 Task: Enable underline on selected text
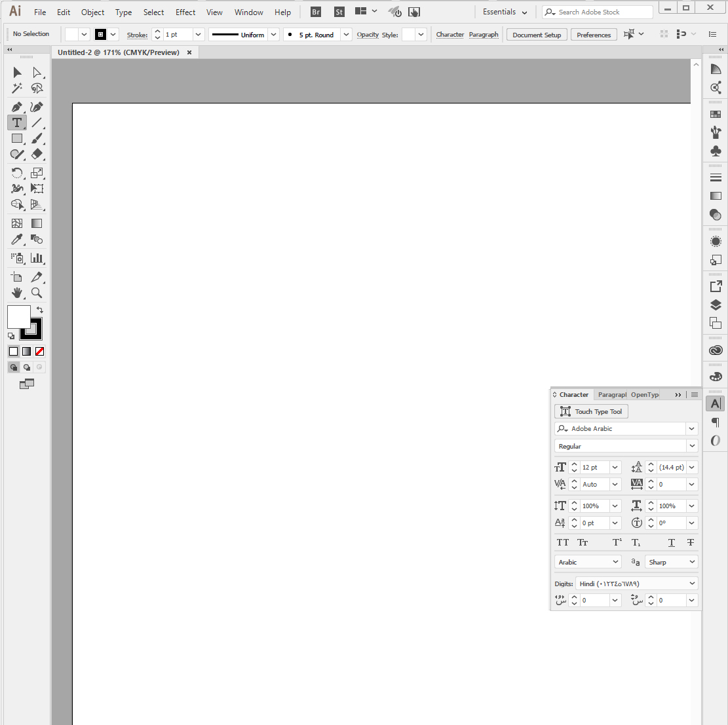671,542
